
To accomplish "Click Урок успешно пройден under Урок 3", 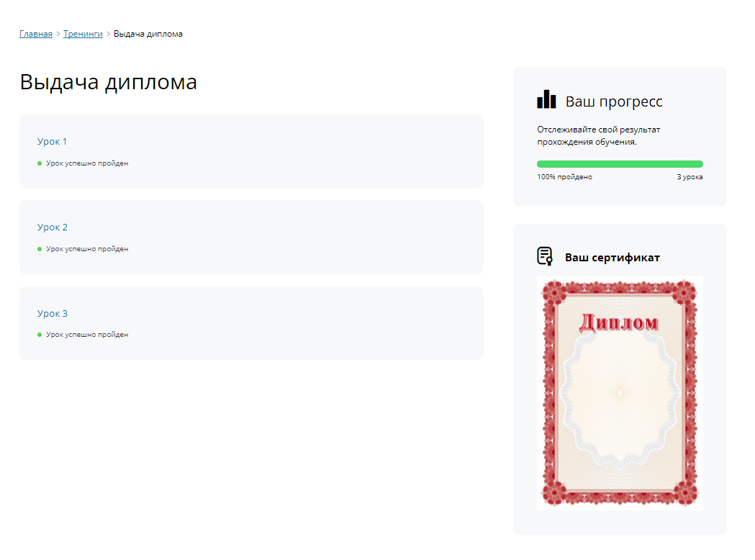I will click(x=87, y=335).
